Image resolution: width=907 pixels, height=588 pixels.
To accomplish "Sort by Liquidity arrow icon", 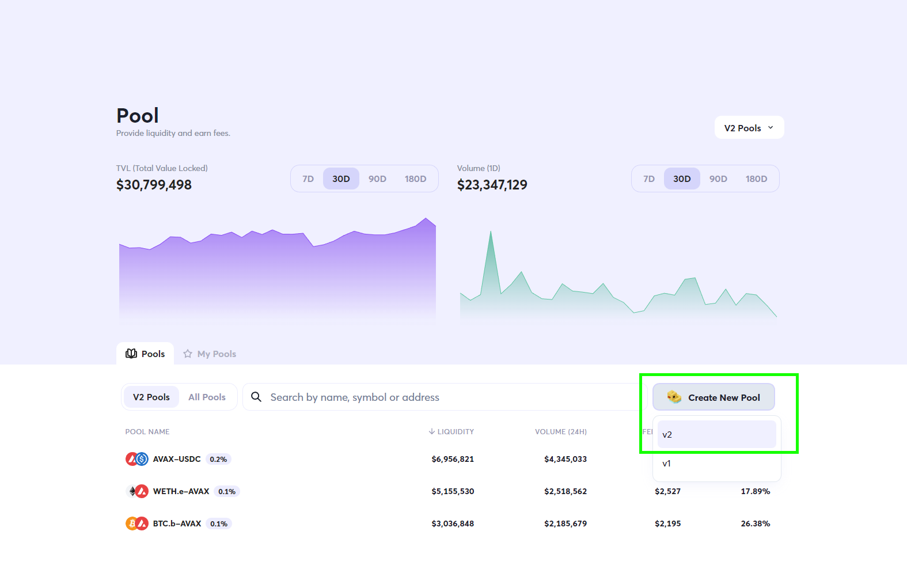I will point(432,431).
